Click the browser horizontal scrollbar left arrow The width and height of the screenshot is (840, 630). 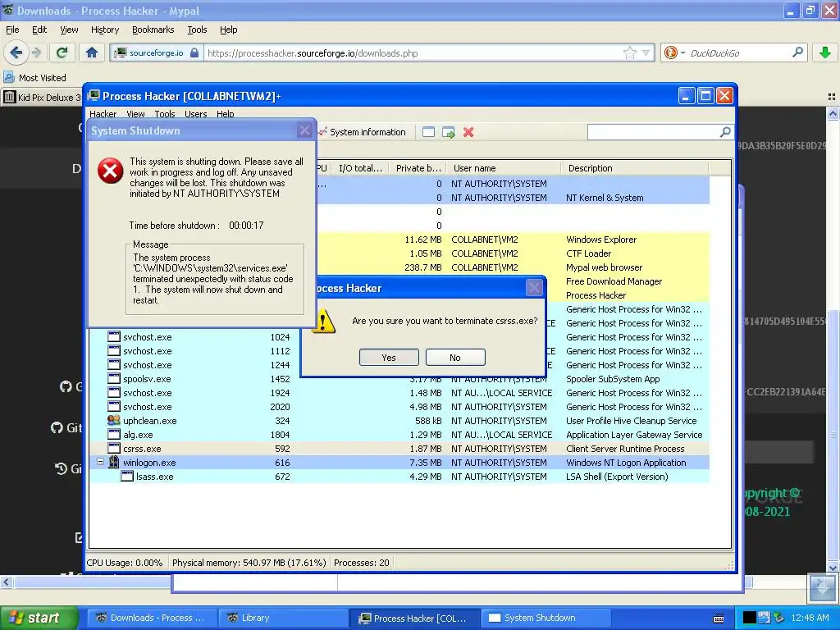coord(6,582)
